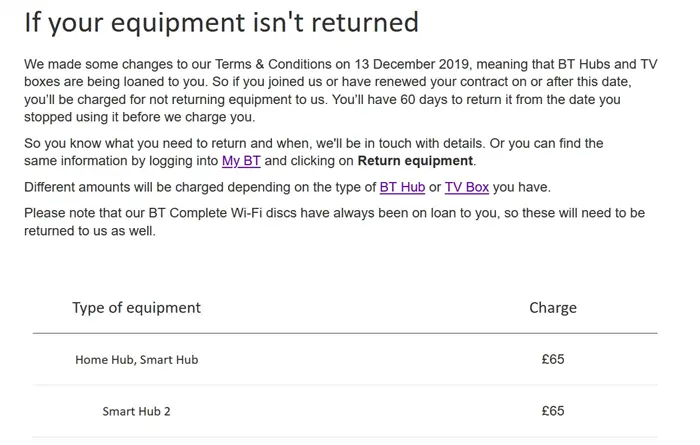The width and height of the screenshot is (700, 445).
Task: Click the £65 charge for Home Hub, Smart Hub
Action: pyautogui.click(x=552, y=359)
